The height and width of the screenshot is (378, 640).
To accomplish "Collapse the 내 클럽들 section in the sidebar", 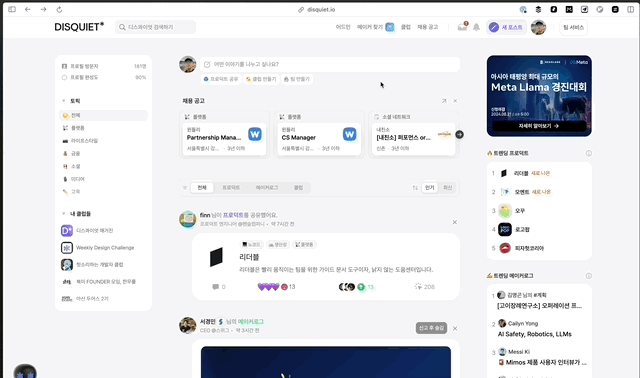I will click(64, 213).
